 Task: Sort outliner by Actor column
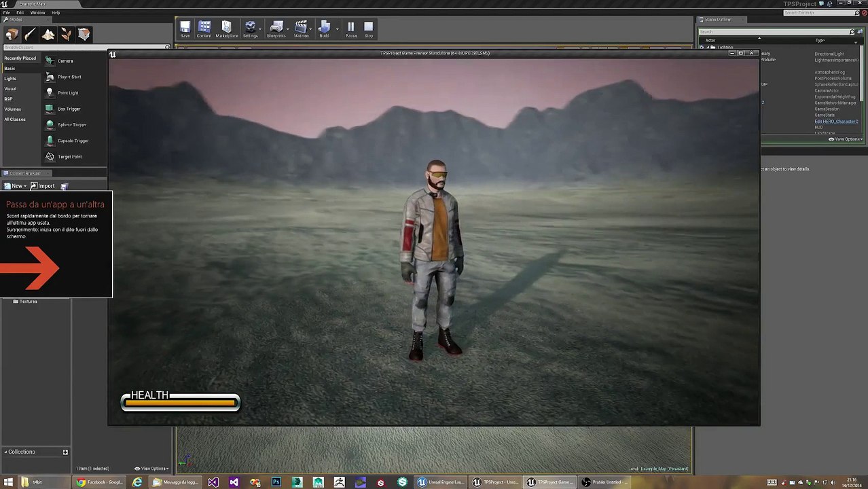click(710, 40)
